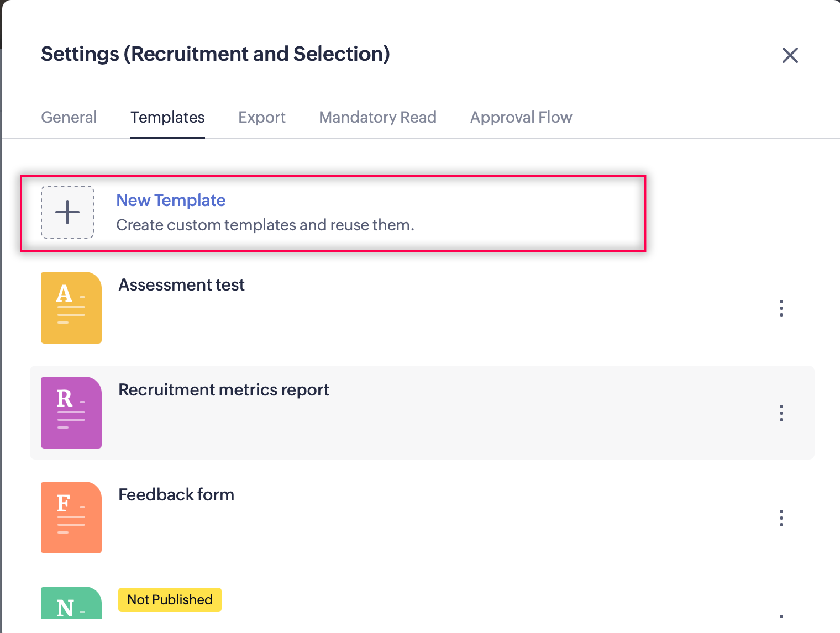
Task: Click the 'Create custom templates and reuse them' text
Action: 265,225
